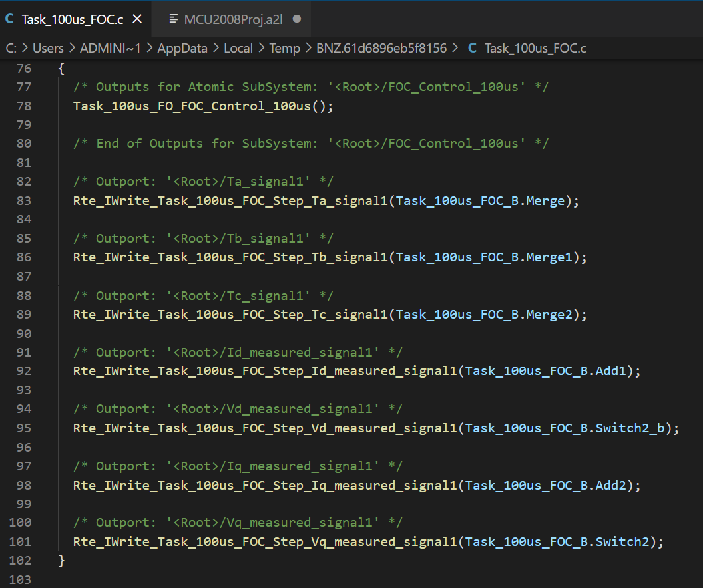Click line number 76 in the gutter
The image size is (703, 588).
coord(24,68)
